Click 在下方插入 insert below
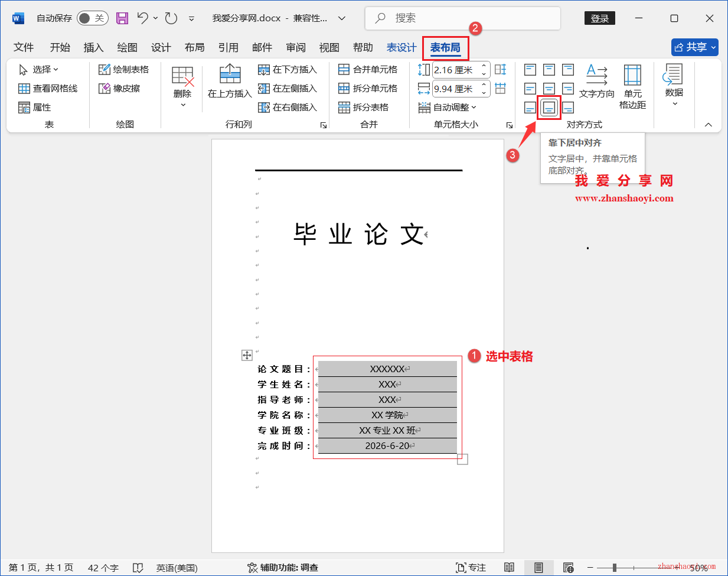Image resolution: width=728 pixels, height=576 pixels. [x=288, y=70]
